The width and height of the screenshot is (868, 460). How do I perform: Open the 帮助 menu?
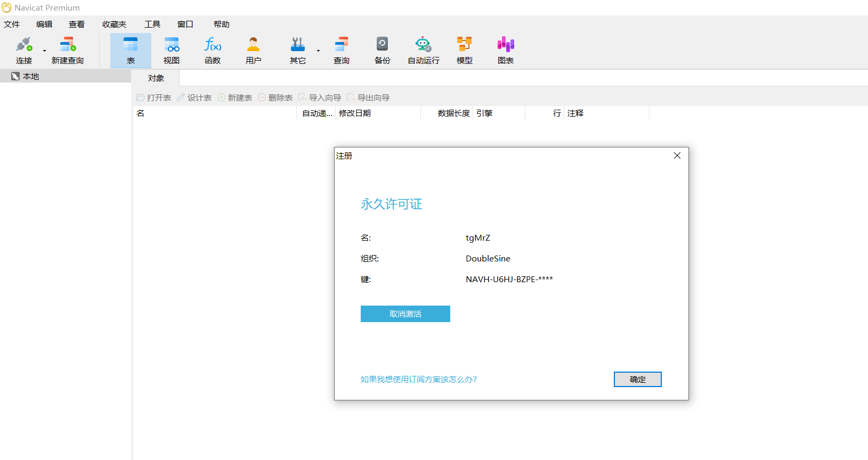click(222, 24)
